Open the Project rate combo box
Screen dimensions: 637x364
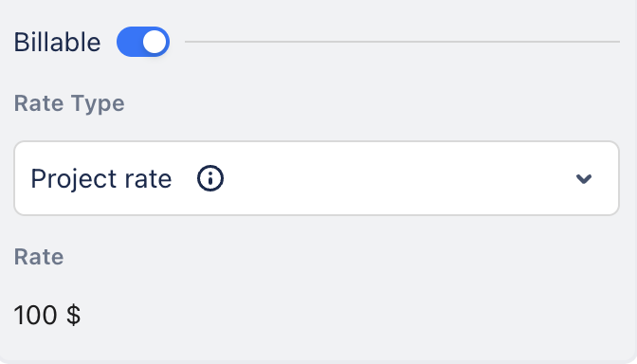coord(317,178)
